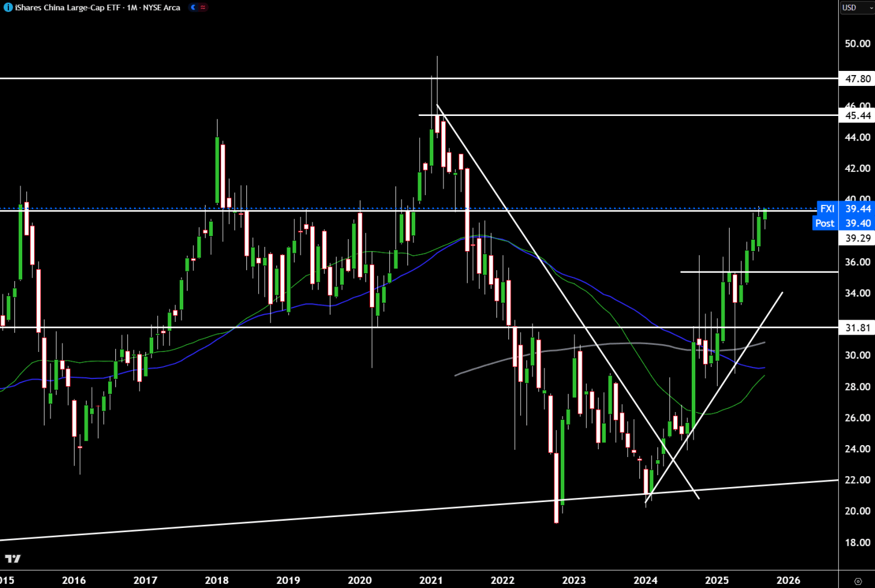The image size is (875, 588).
Task: Select the long rising support line near 22.00
Action: (419, 510)
